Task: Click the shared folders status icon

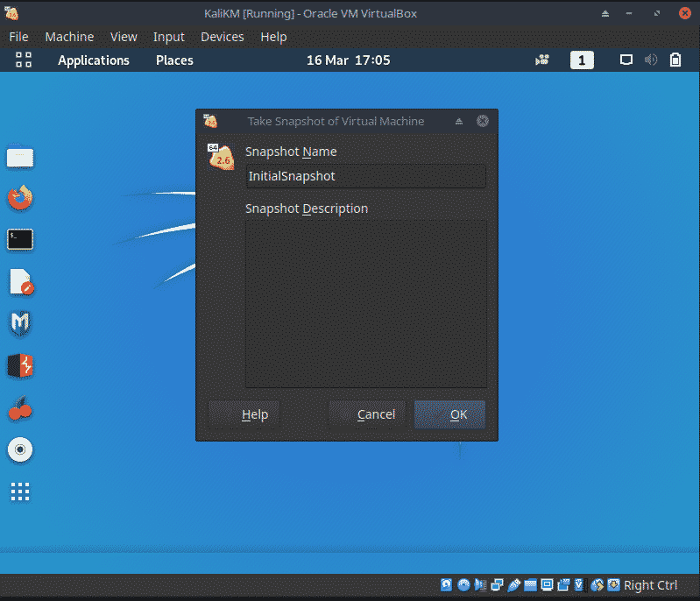Action: pos(530,585)
